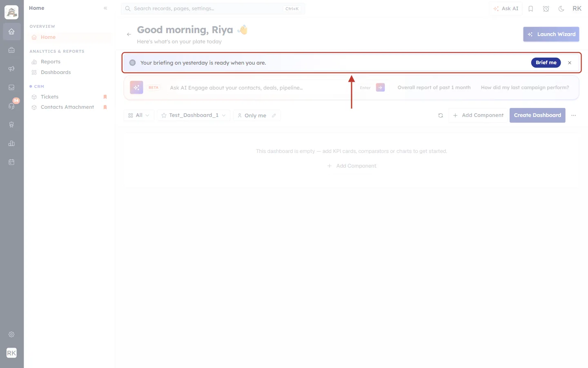Edit visibility with pencil icon
588x368 pixels.
(274, 115)
